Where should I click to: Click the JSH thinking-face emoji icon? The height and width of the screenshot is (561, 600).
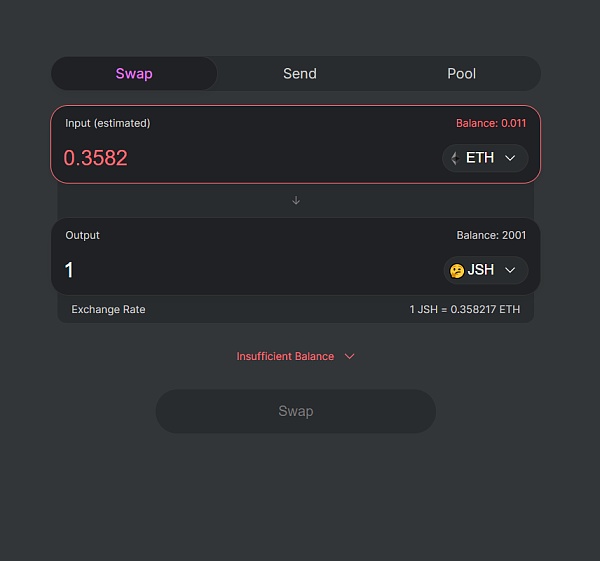click(x=456, y=270)
